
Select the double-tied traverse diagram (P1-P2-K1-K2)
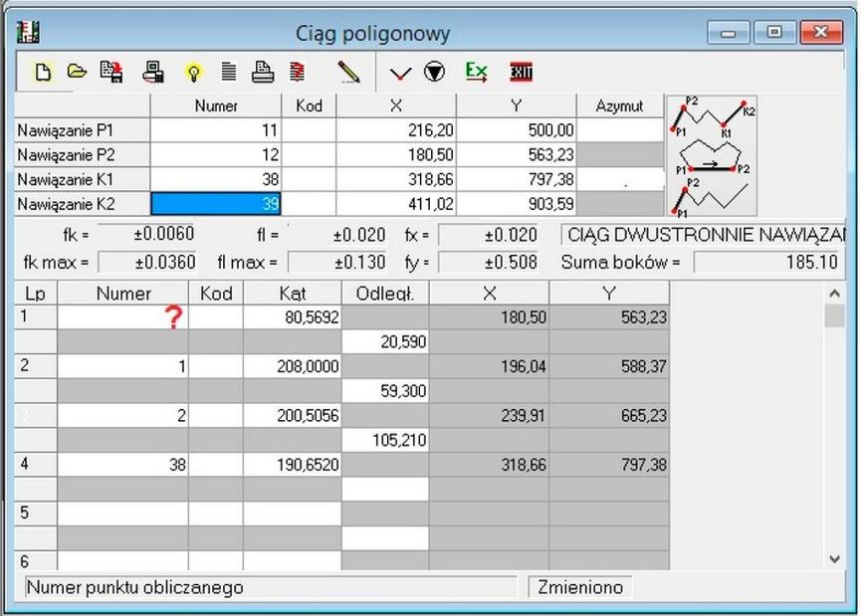(x=713, y=117)
